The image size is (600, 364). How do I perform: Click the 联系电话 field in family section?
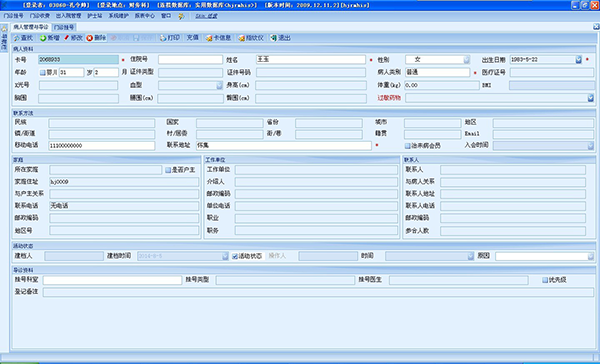[x=124, y=206]
